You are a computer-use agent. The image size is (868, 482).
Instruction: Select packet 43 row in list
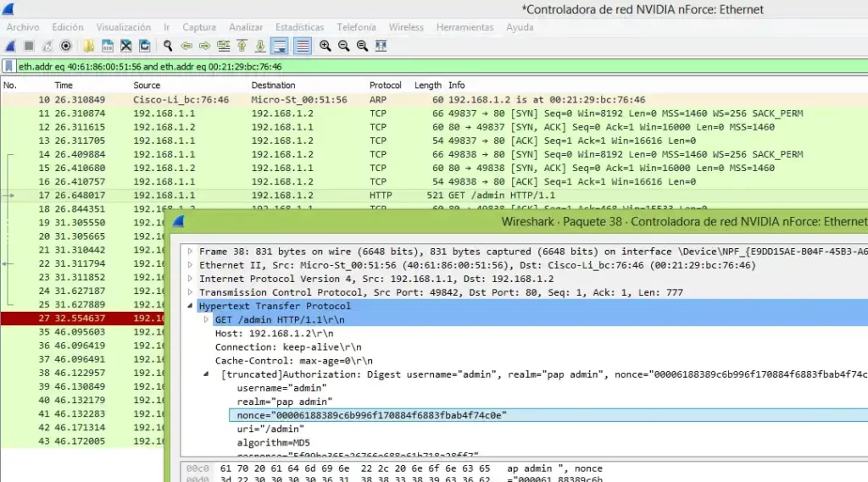pos(82,441)
